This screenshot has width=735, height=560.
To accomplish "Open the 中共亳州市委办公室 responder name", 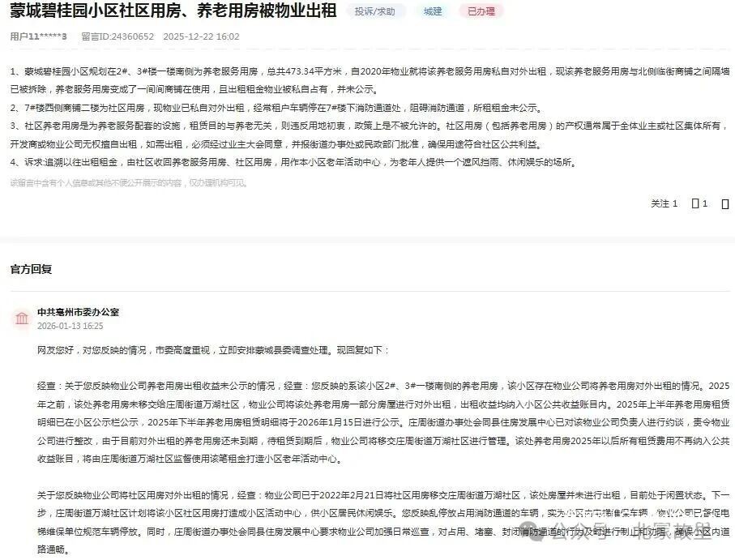I will click(x=78, y=312).
